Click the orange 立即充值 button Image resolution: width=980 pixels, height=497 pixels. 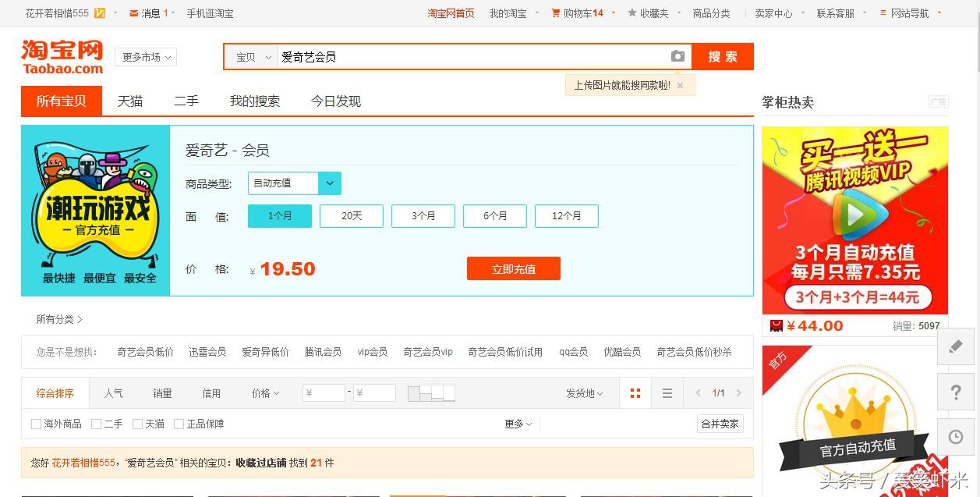click(x=514, y=268)
